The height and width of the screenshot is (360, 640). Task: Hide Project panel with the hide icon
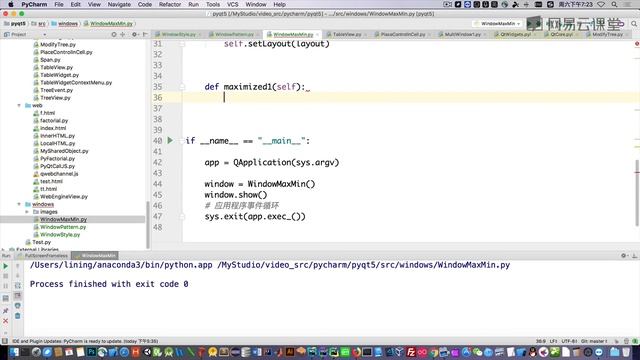click(x=144, y=35)
